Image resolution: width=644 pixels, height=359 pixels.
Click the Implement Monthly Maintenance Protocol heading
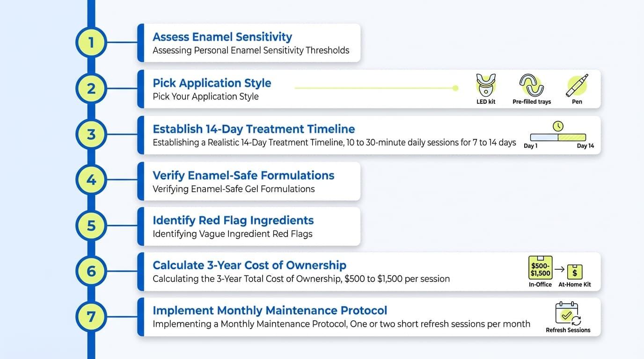click(270, 310)
